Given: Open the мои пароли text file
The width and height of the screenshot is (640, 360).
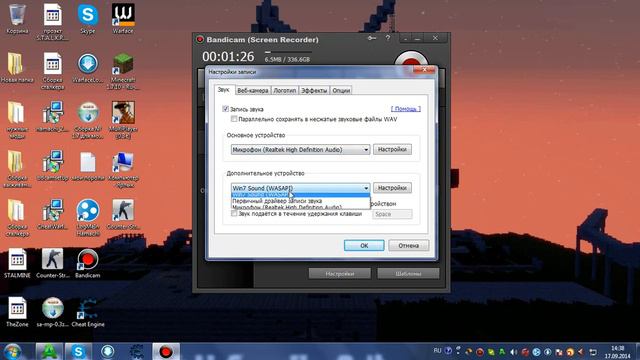Looking at the screenshot, I should click(x=88, y=165).
